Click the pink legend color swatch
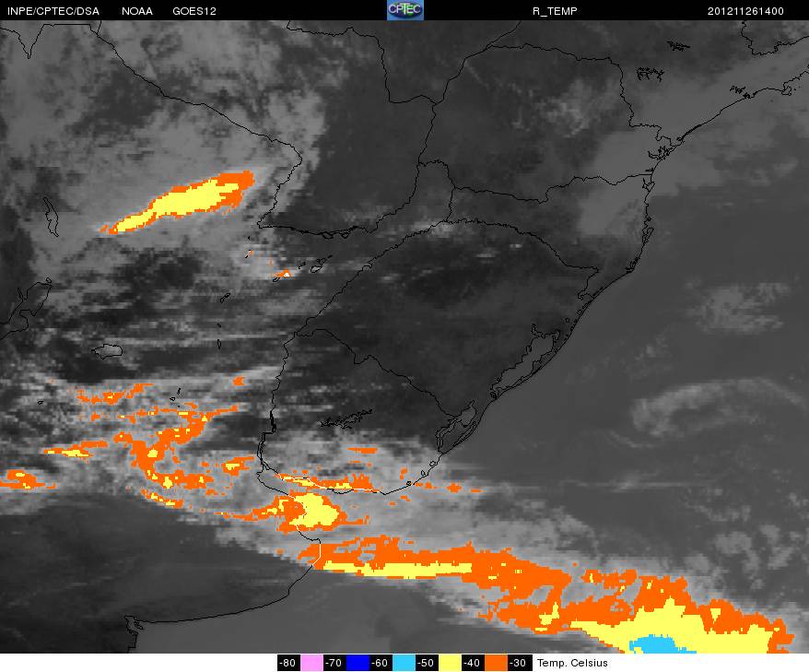 [x=311, y=663]
